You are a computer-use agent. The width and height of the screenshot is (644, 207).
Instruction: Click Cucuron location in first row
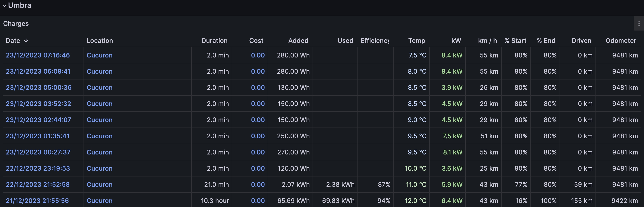coord(99,55)
